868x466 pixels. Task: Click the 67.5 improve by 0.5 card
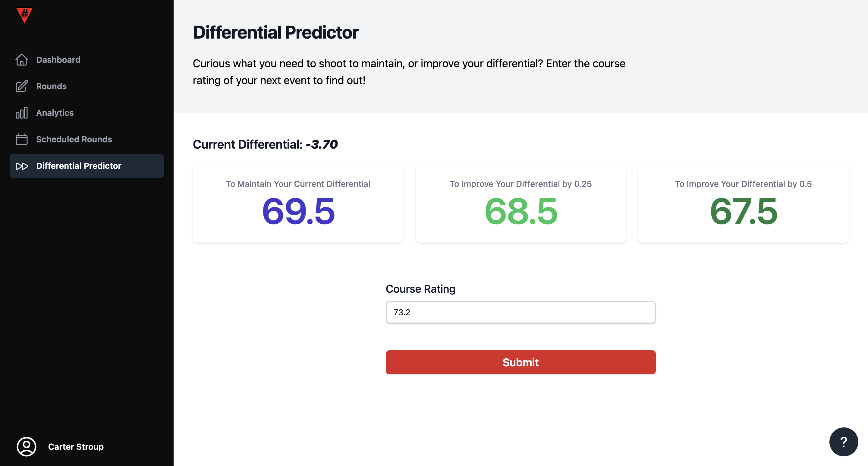pos(743,203)
